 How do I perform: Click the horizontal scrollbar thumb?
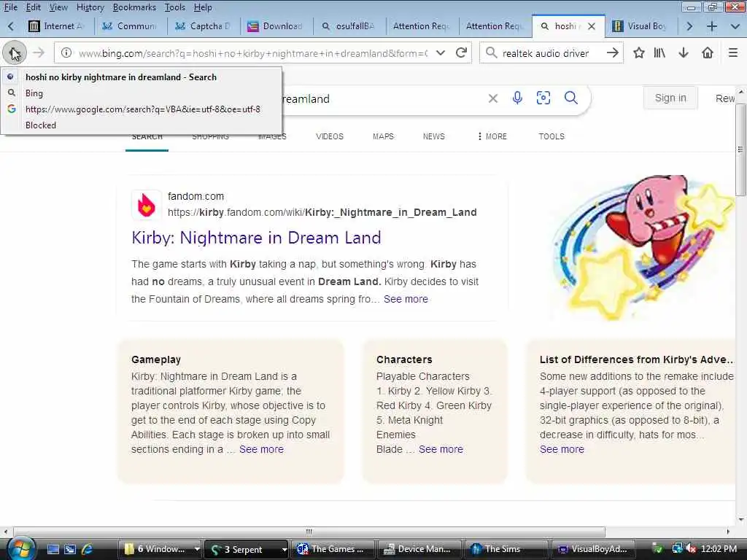309,532
